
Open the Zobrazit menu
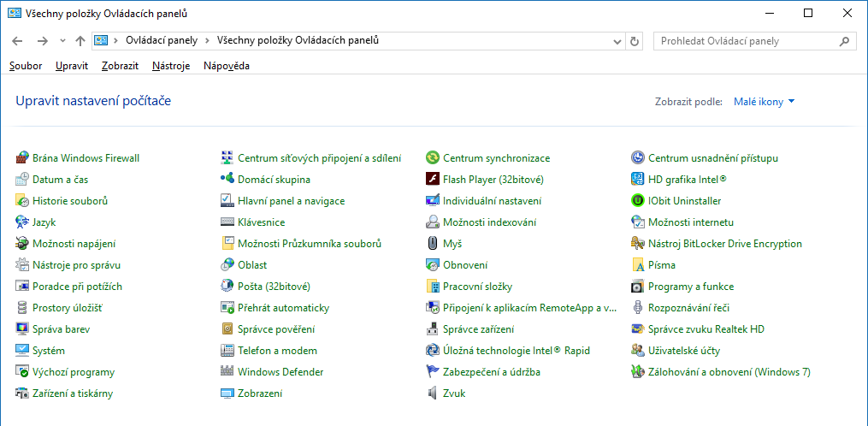point(120,66)
